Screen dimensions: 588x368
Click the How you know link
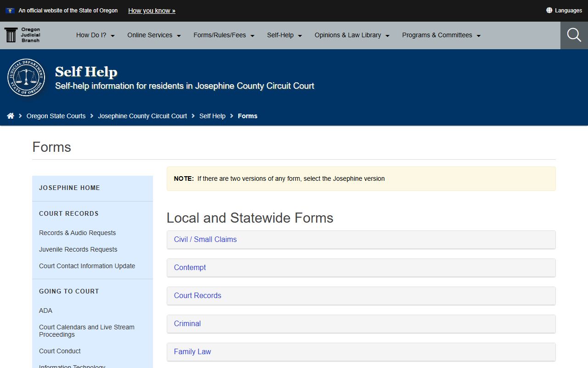tap(152, 11)
